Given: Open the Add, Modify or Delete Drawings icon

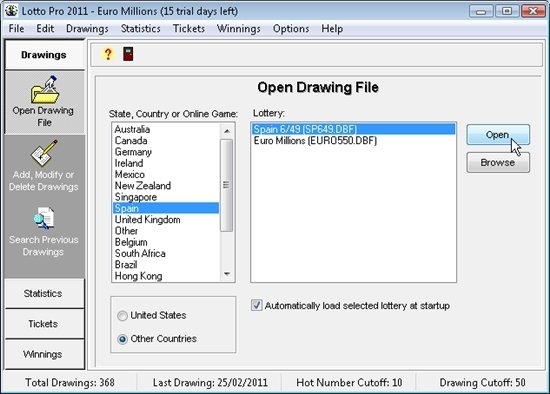Looking at the screenshot, I should [44, 153].
